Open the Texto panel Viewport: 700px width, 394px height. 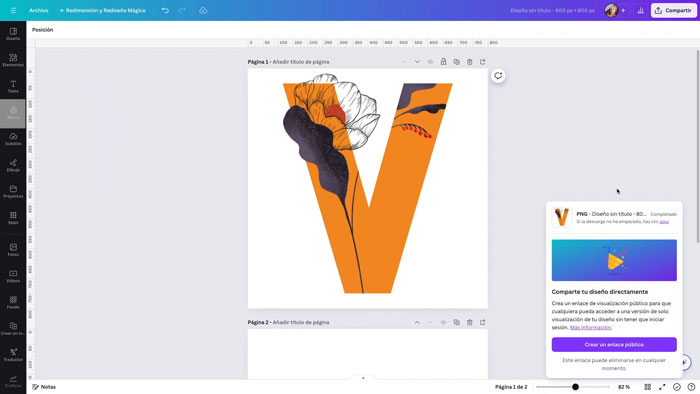[x=13, y=87]
